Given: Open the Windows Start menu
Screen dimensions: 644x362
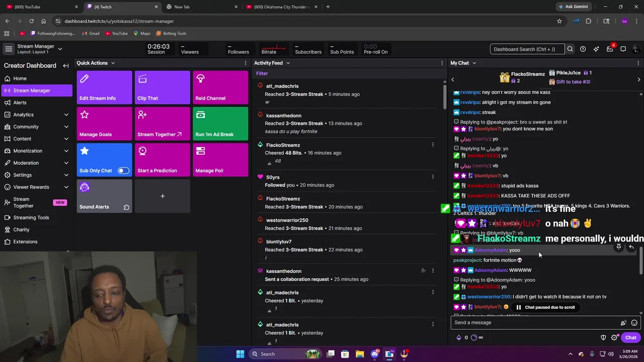Looking at the screenshot, I should tap(240, 354).
